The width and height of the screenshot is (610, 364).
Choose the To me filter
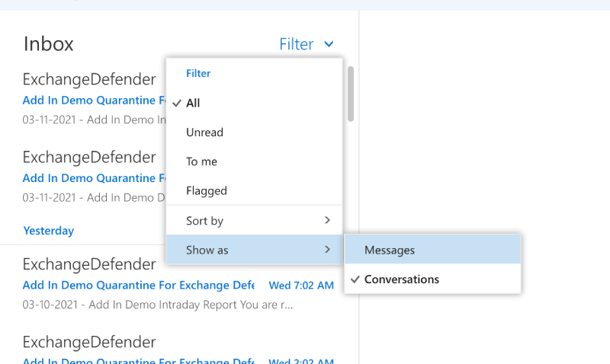click(x=201, y=161)
